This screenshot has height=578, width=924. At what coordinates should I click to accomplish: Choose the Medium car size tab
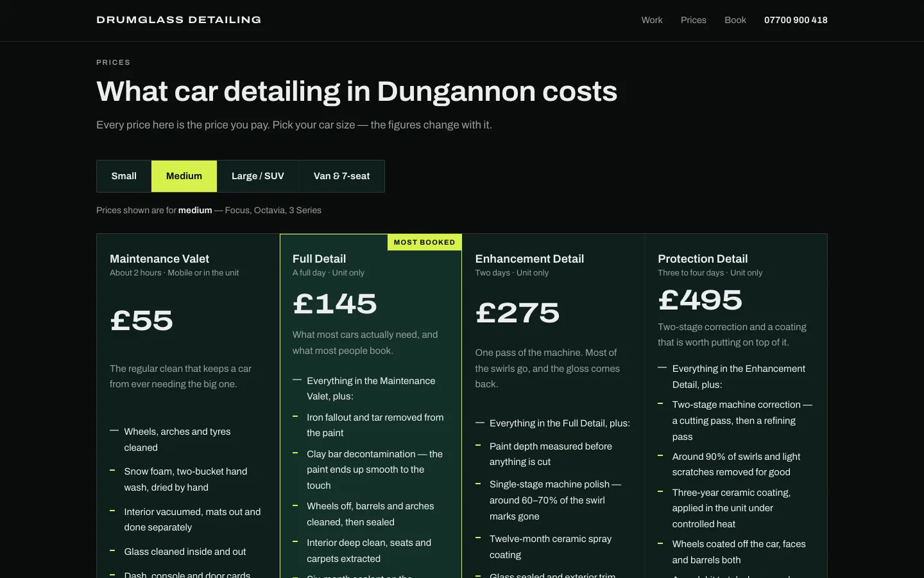click(x=184, y=176)
